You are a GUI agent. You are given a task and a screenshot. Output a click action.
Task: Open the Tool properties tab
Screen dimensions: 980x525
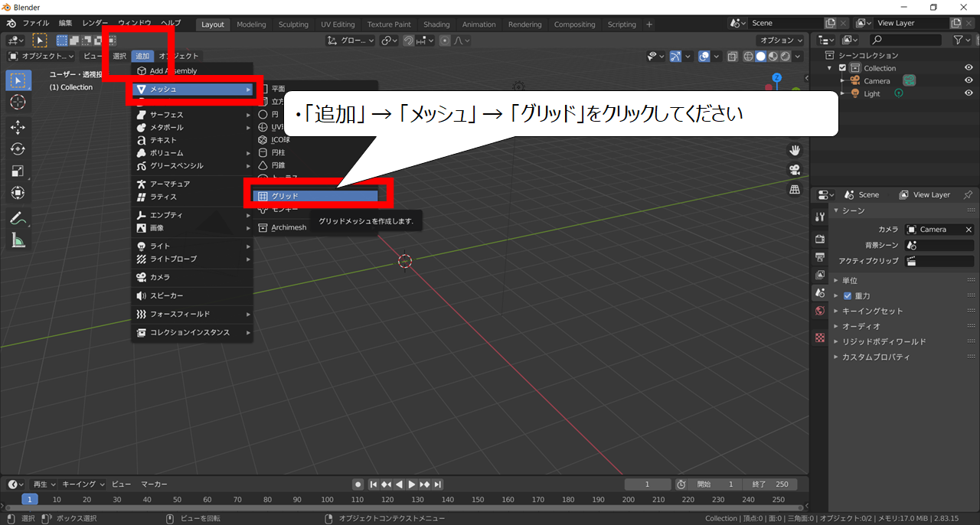[x=820, y=217]
